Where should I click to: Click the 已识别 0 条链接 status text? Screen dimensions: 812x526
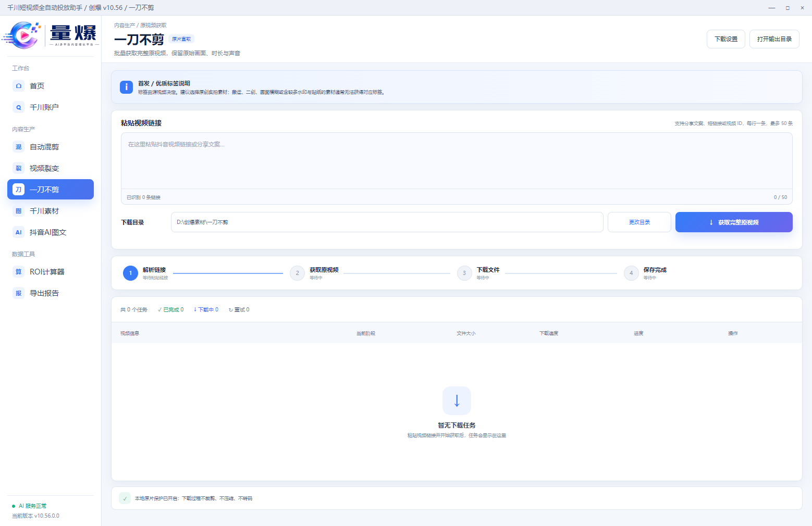pyautogui.click(x=144, y=197)
